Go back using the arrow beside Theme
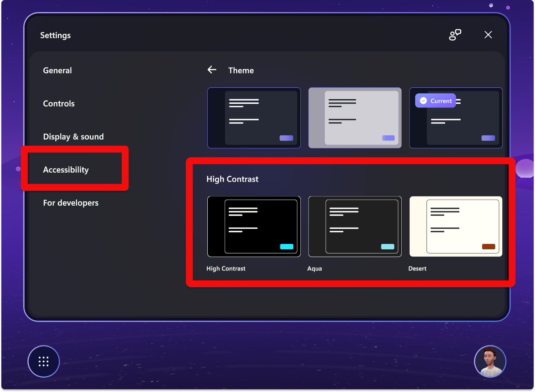Viewport: 535px width, 392px height. point(212,70)
